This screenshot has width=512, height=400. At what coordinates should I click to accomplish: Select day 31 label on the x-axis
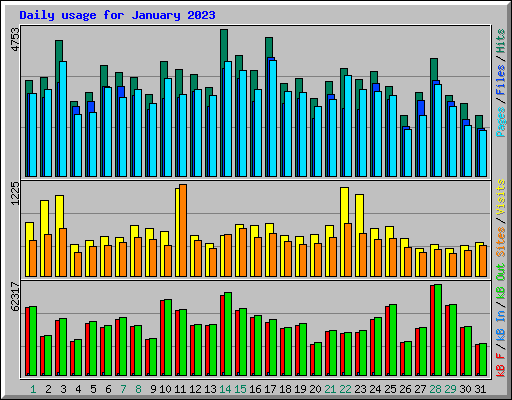tap(480, 389)
